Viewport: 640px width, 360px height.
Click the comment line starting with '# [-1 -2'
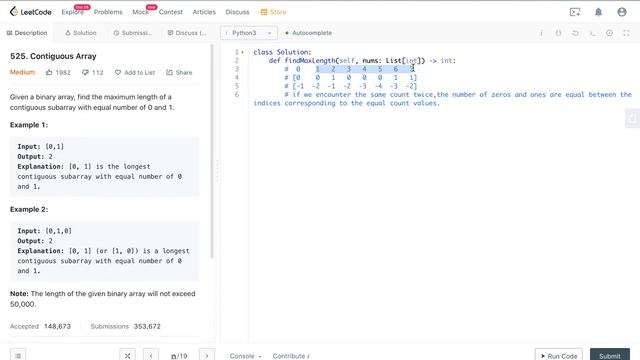click(351, 86)
